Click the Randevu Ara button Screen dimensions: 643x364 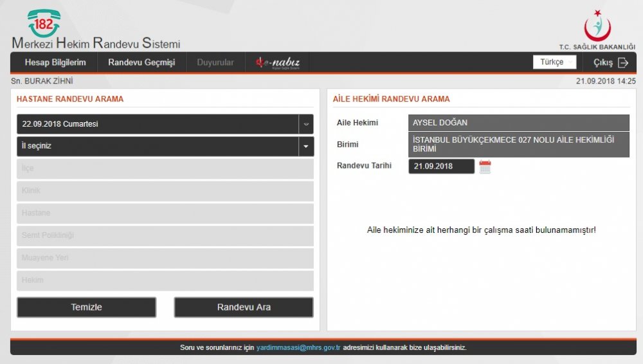(x=244, y=307)
